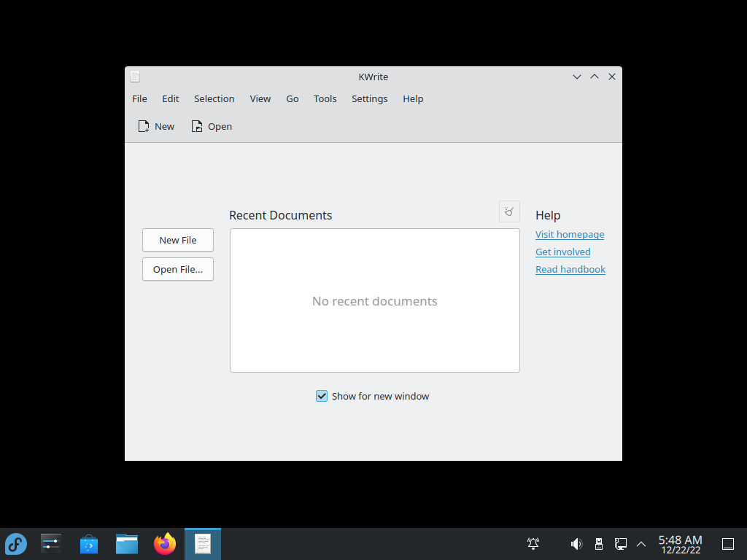Open the Edit menu
This screenshot has height=560, width=747.
coord(171,98)
